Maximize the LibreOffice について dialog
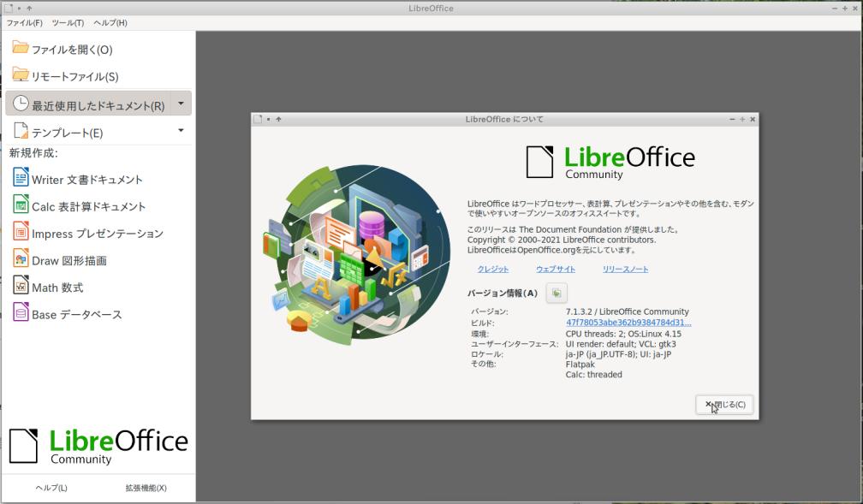863x504 pixels. 742,119
